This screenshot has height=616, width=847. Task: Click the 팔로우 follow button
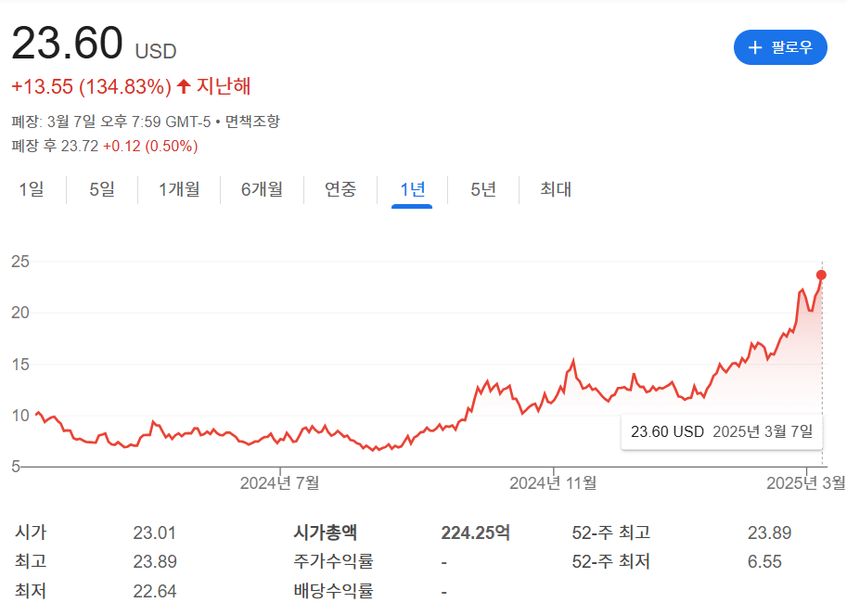tap(780, 47)
